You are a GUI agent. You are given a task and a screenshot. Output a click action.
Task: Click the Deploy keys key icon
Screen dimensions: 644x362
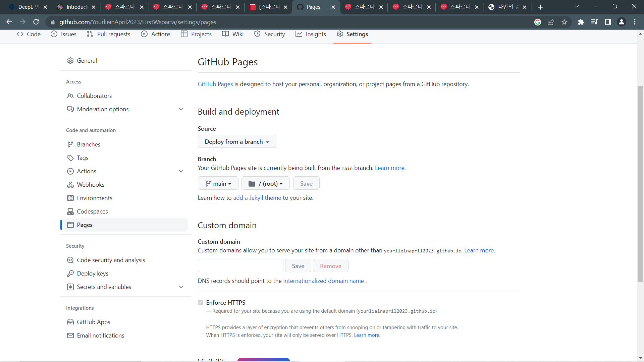click(70, 274)
